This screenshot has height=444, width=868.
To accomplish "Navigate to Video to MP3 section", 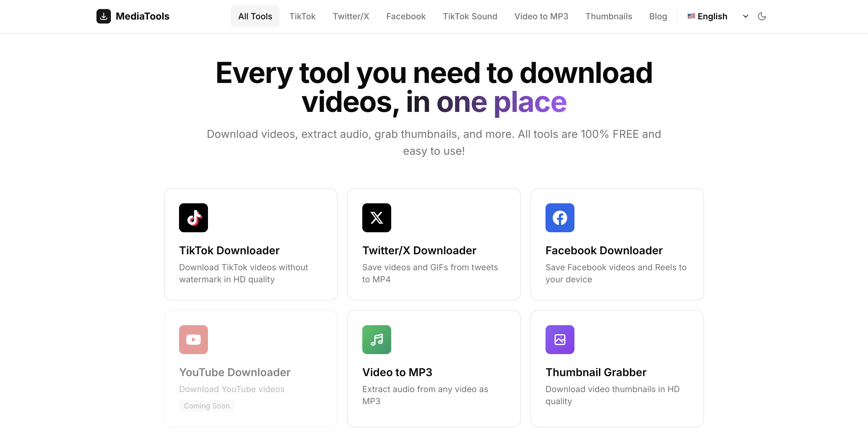I will click(x=541, y=16).
